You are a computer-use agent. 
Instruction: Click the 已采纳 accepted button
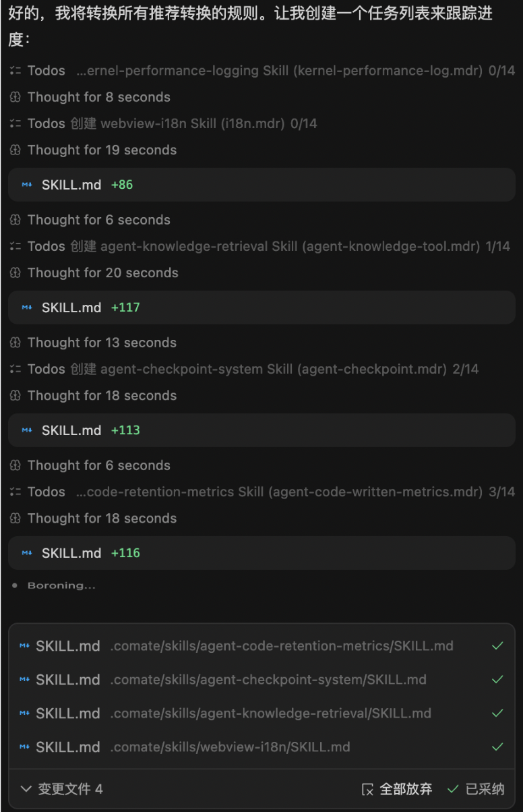click(476, 789)
